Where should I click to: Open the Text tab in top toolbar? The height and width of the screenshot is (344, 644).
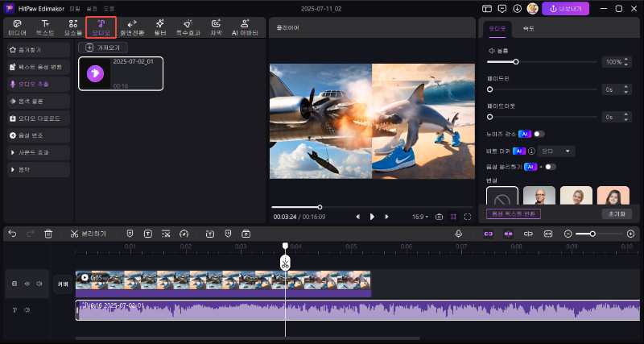tap(45, 27)
